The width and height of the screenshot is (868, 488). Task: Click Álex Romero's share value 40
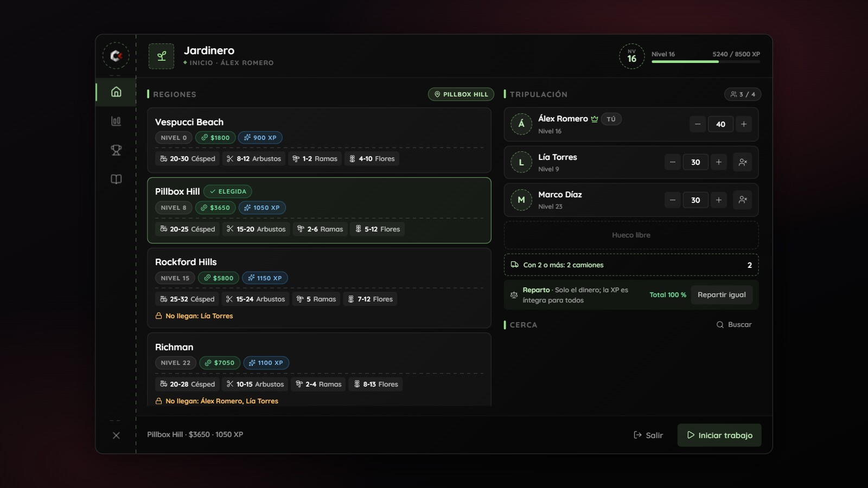coord(720,124)
